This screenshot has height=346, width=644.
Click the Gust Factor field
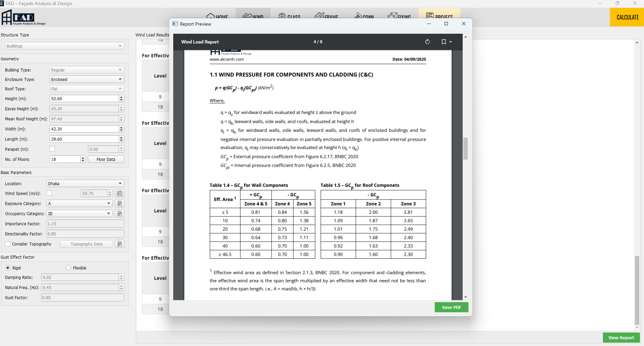83,297
